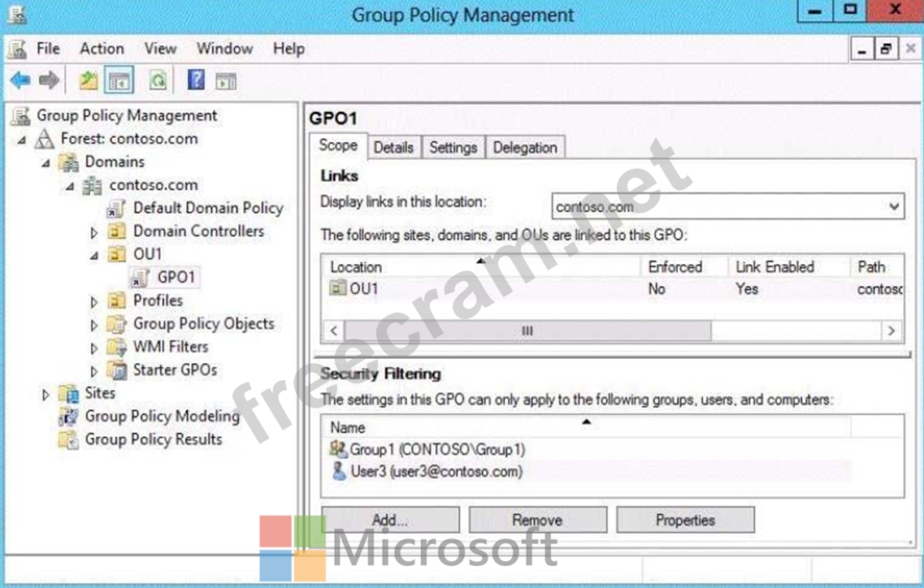This screenshot has height=588, width=924.
Task: Click the Add... button under Security Filtering
Action: (390, 520)
